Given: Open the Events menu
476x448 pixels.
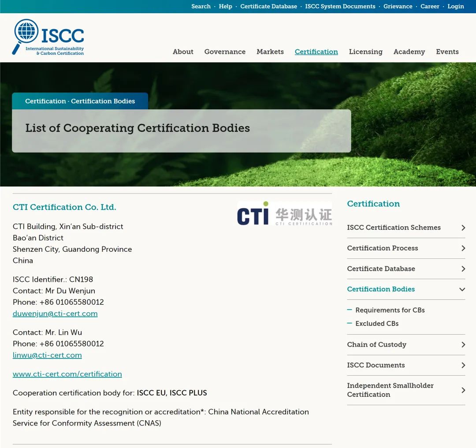Looking at the screenshot, I should pyautogui.click(x=447, y=52).
